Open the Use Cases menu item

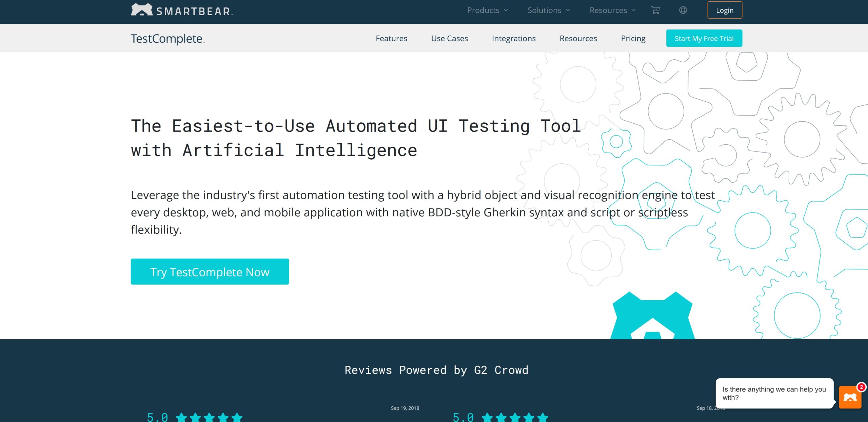[449, 38]
